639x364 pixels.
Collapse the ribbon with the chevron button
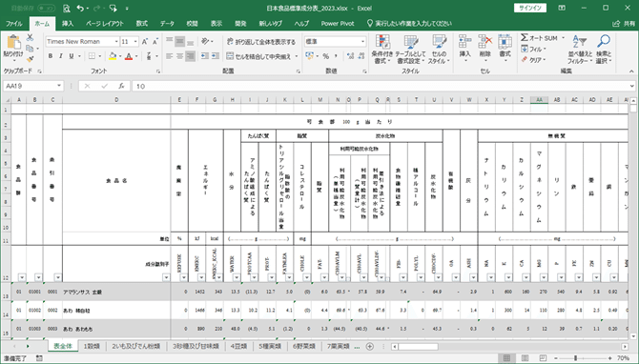click(631, 71)
